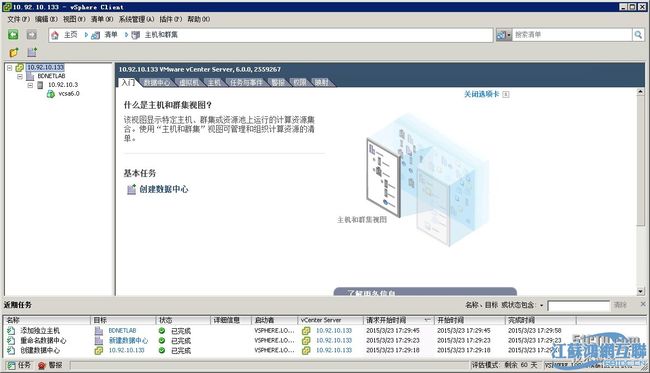Viewport: 650px width, 373px height.
Task: Click datacenter icon next to 新建数据中心 target
Action: click(x=99, y=341)
